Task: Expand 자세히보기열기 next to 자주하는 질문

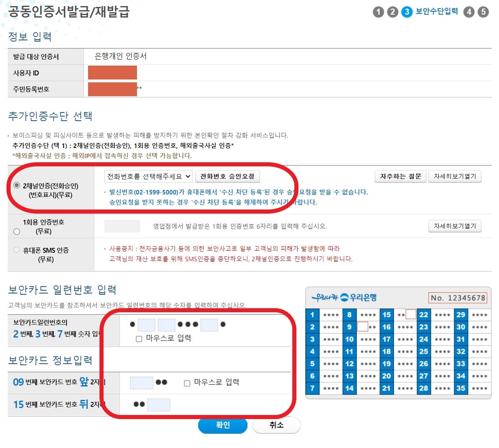Action: (455, 176)
